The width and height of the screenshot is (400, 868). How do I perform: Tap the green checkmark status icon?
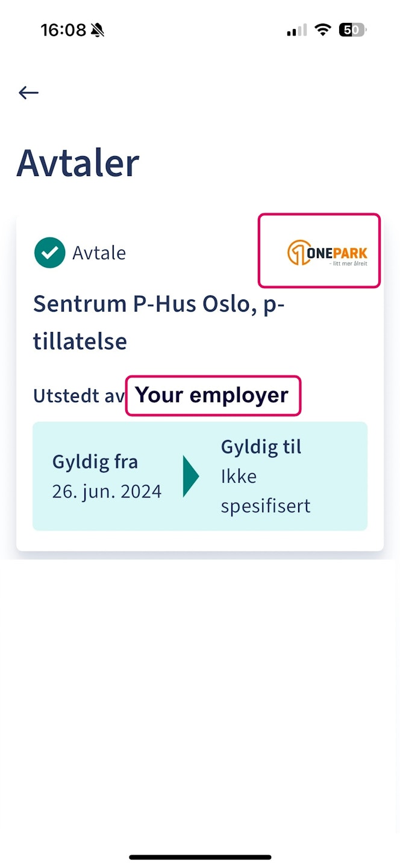49,253
